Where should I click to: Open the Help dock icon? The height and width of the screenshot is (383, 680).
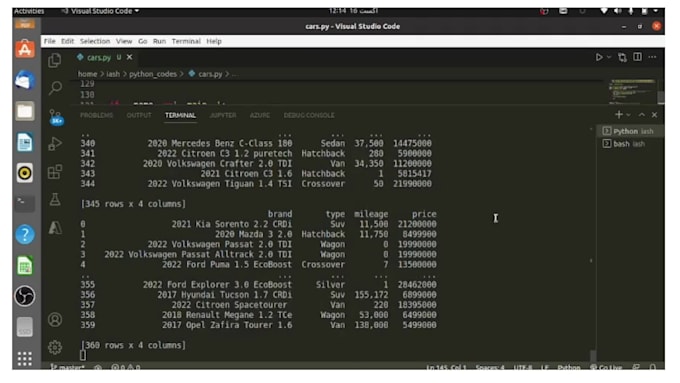click(25, 235)
